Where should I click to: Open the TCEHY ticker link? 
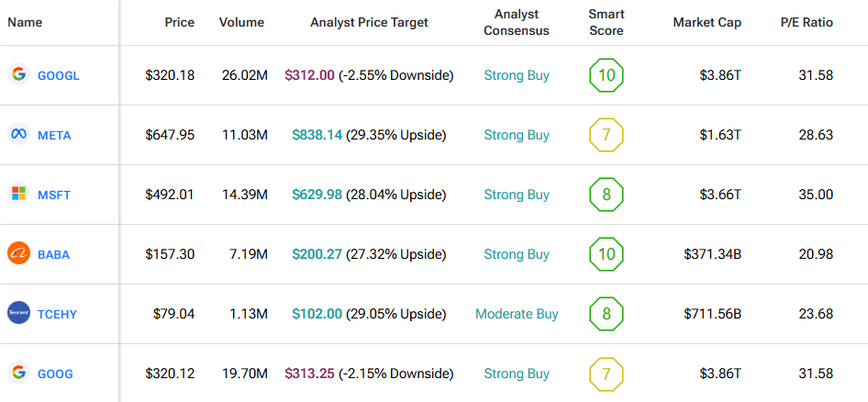click(57, 315)
